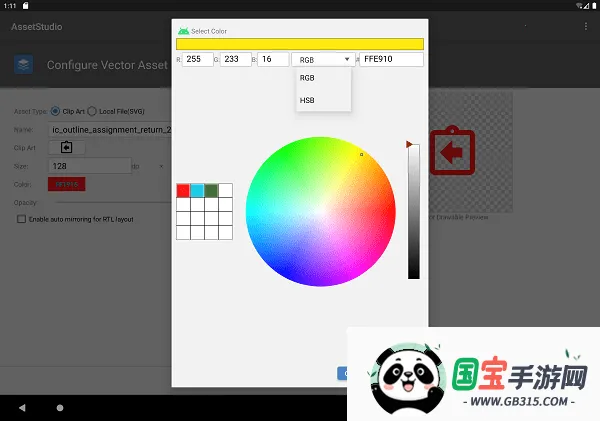
Task: Enable auto mirroring for RTL layout
Action: pos(21,219)
